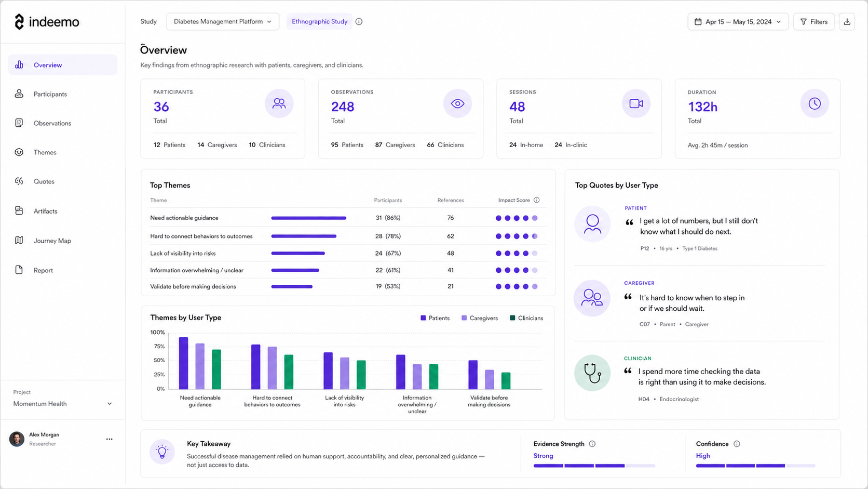Click the Participants column header

(388, 200)
